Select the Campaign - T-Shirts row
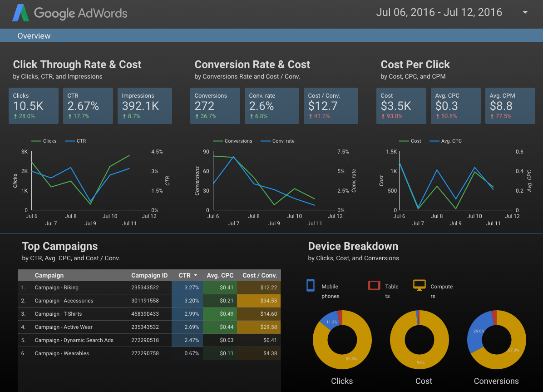 (149, 314)
